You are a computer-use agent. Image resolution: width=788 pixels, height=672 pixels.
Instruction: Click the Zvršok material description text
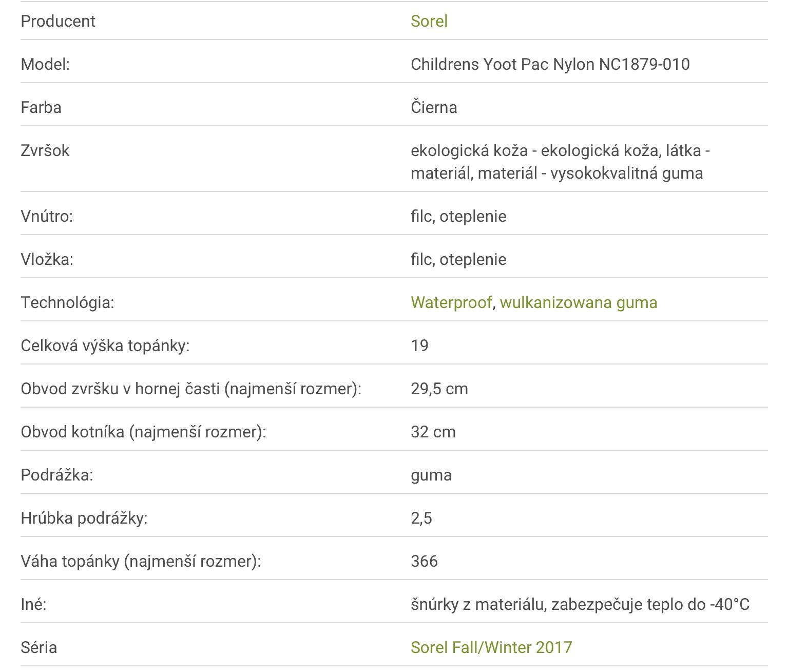click(560, 162)
